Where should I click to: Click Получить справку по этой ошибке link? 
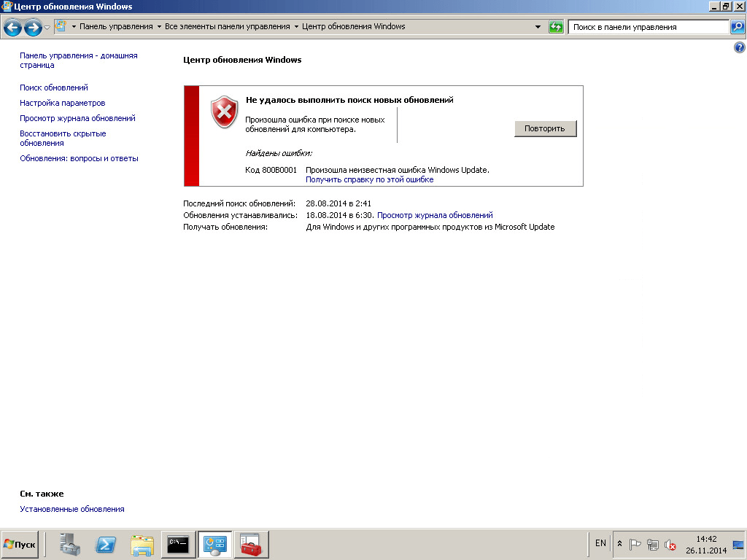370,179
